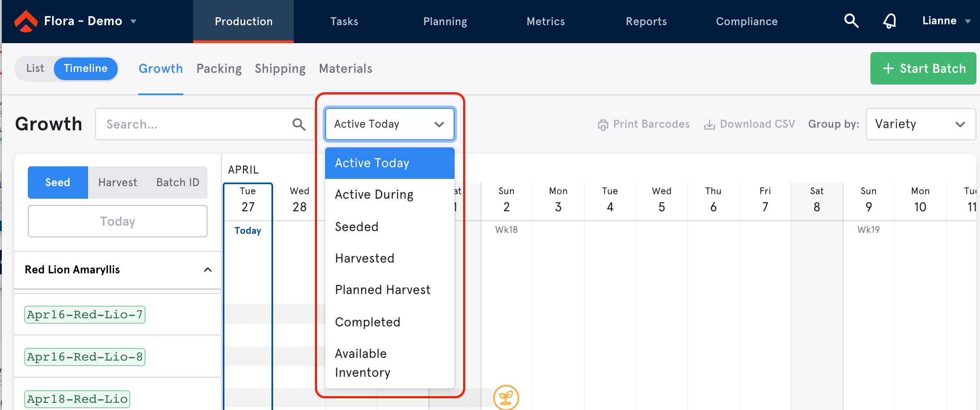
Task: Select Sun 2 date header
Action: 507,200
